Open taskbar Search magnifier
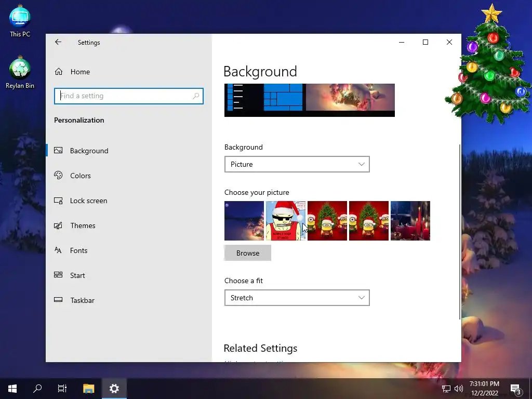 click(x=37, y=389)
